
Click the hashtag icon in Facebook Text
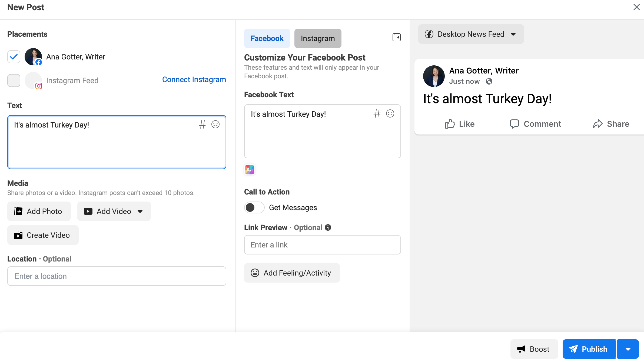(x=377, y=113)
